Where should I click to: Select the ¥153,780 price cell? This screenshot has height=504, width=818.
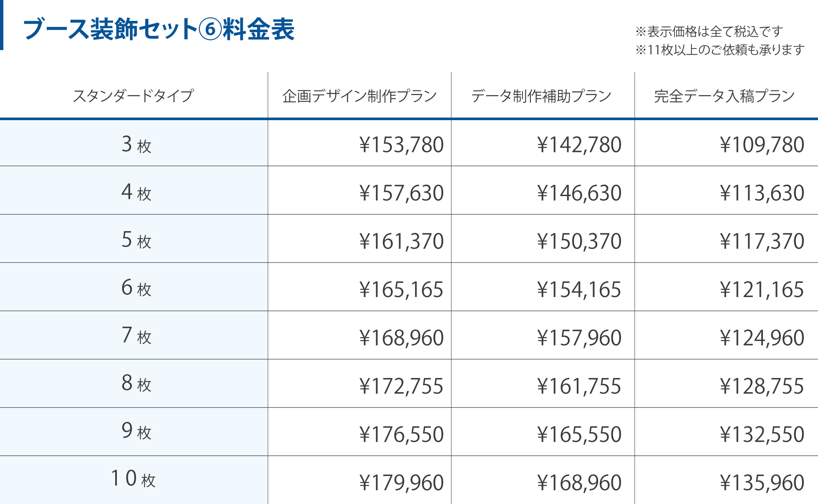[401, 145]
